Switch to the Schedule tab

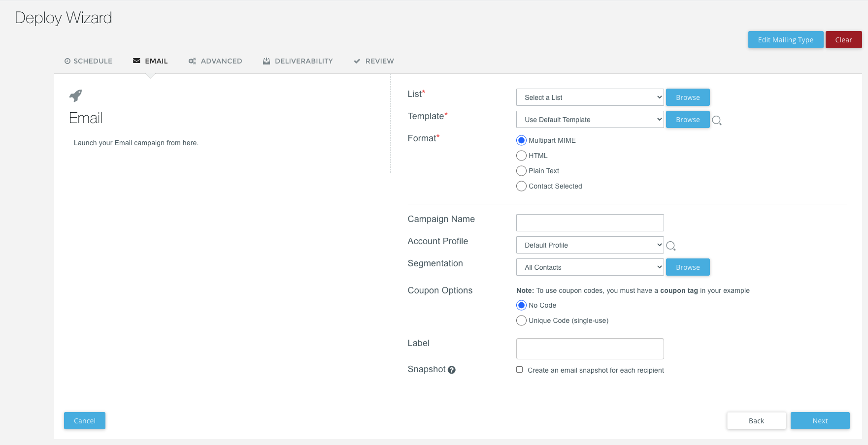click(89, 61)
